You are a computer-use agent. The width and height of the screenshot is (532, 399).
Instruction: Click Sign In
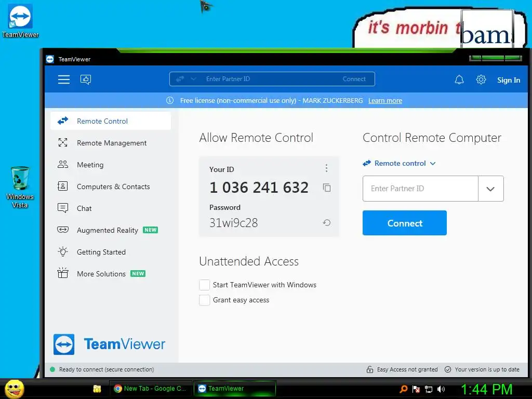point(509,80)
